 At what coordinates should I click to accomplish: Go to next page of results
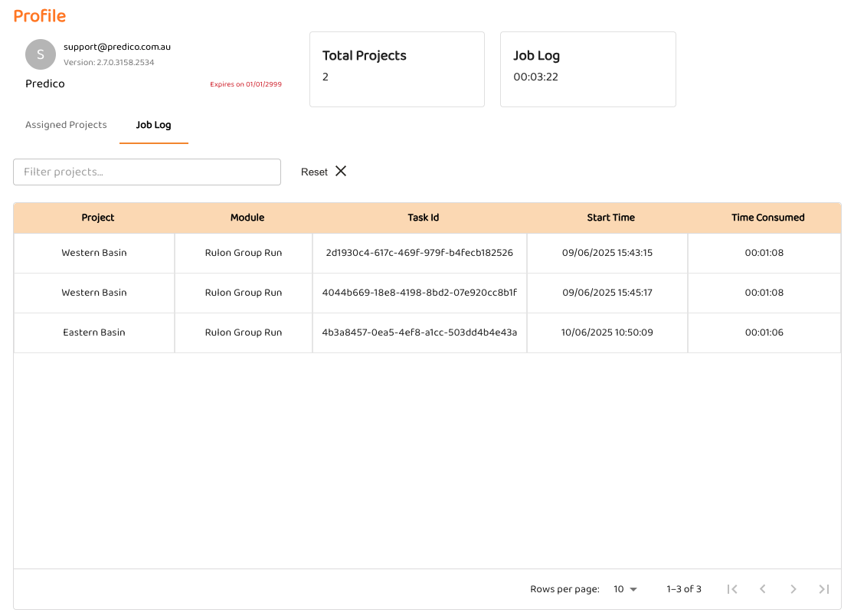(793, 589)
